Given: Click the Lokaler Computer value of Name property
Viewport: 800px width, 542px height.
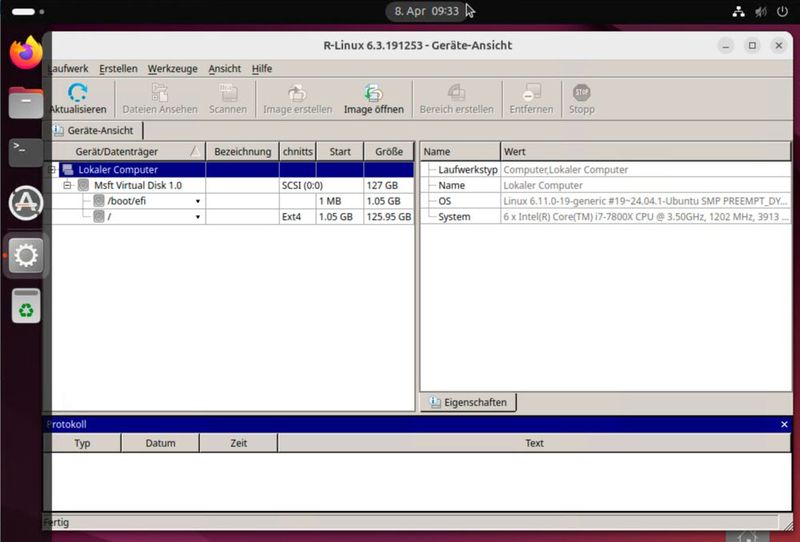Looking at the screenshot, I should pyautogui.click(x=543, y=185).
